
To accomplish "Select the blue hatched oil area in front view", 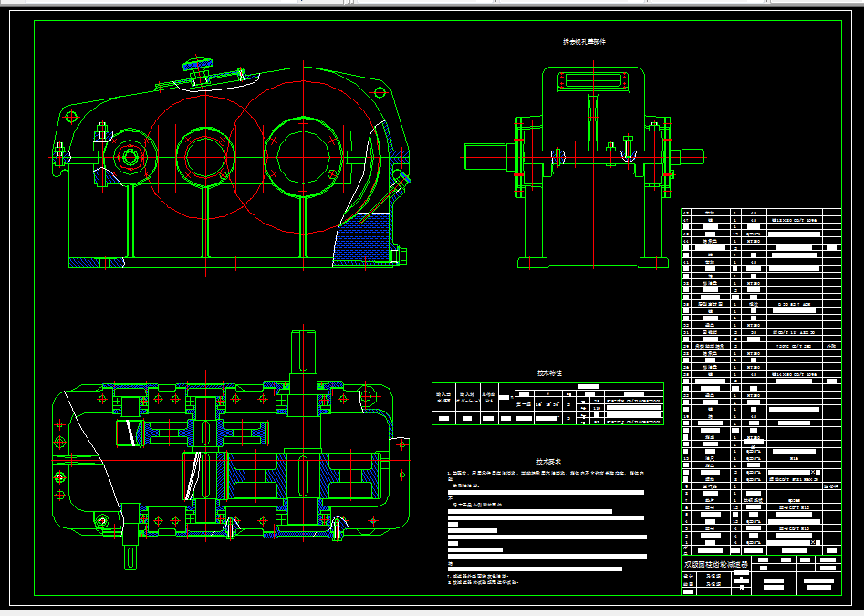I will 362,238.
